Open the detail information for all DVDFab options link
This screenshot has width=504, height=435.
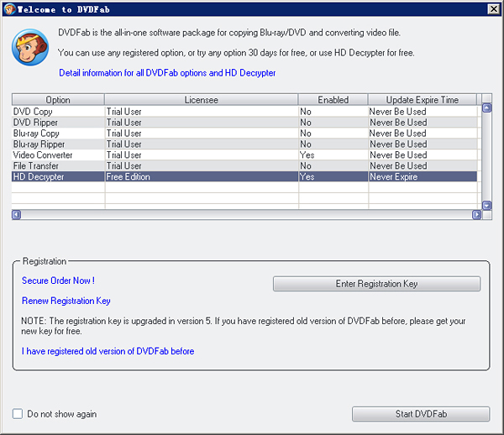pyautogui.click(x=167, y=73)
